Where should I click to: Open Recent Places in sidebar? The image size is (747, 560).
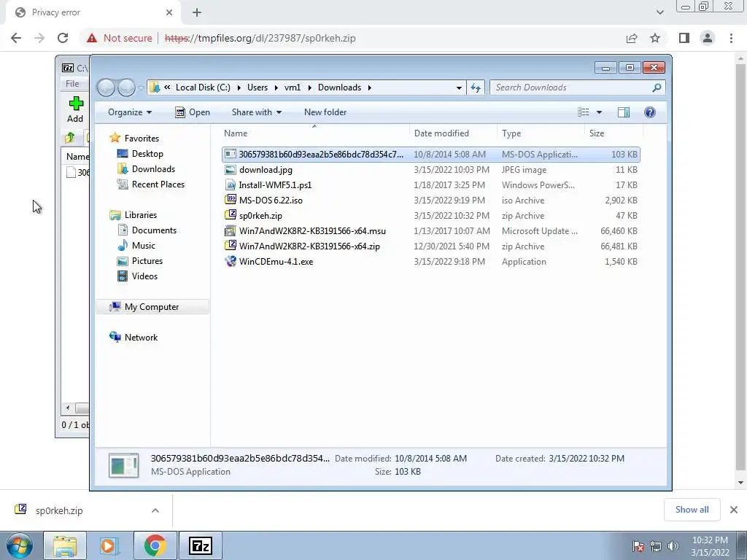158,184
